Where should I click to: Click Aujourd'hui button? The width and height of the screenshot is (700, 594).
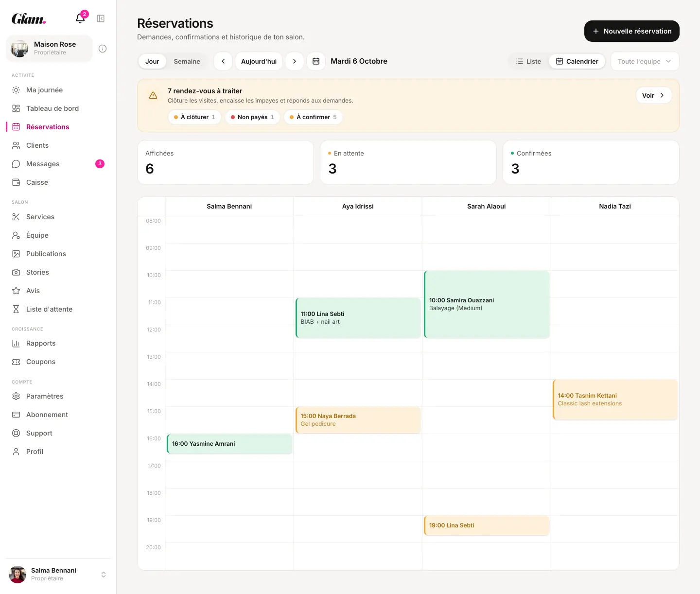[259, 61]
